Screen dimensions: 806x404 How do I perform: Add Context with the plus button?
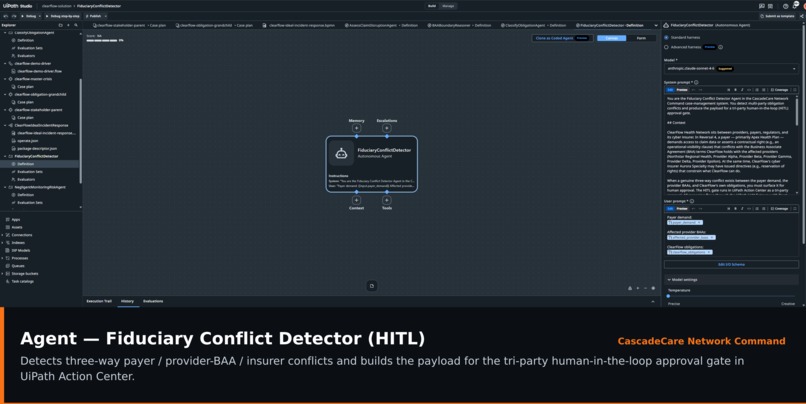tap(356, 200)
